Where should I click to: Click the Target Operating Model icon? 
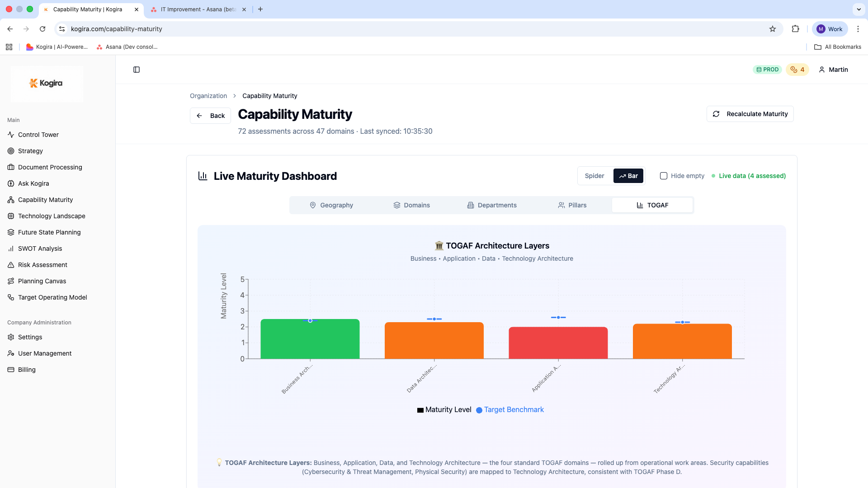pos(11,297)
